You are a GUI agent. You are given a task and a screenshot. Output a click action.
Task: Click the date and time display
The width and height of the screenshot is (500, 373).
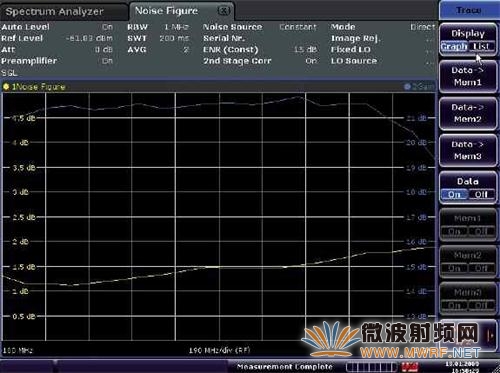462,367
